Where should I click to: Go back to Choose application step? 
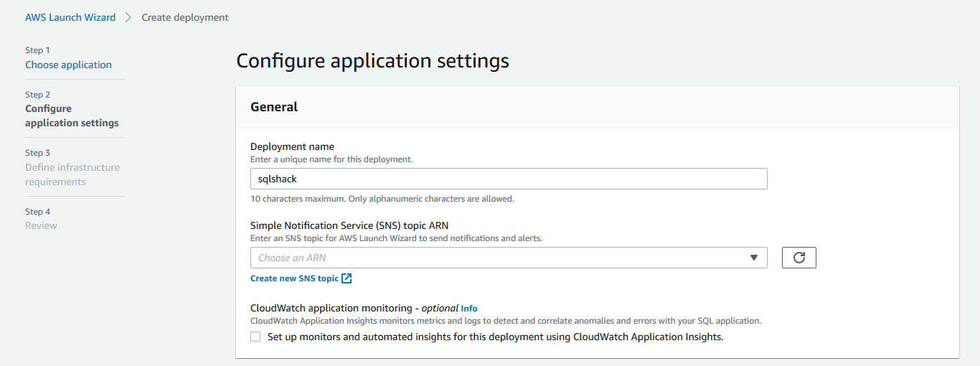click(x=68, y=65)
